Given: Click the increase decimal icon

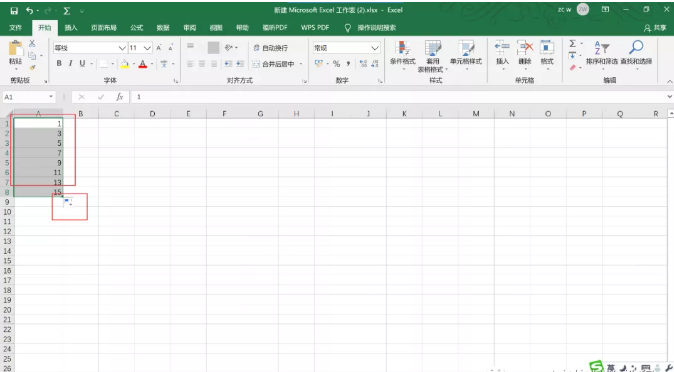Looking at the screenshot, I should [x=363, y=64].
